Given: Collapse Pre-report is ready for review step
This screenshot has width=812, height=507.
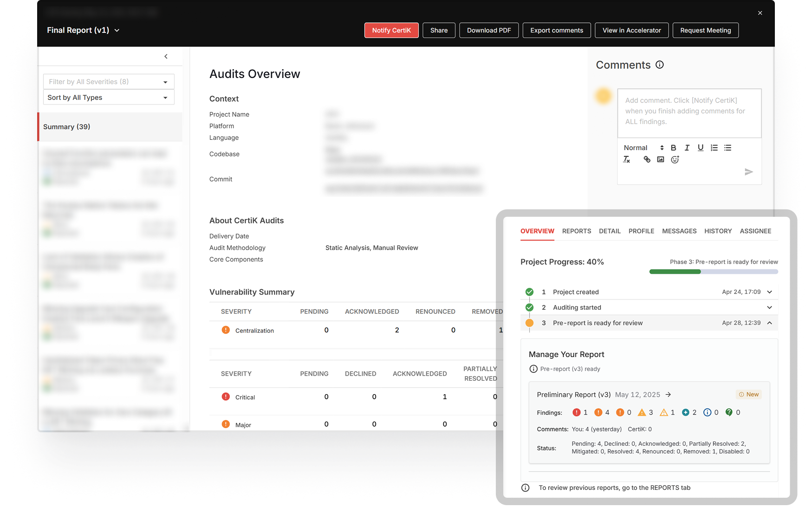Looking at the screenshot, I should (769, 323).
